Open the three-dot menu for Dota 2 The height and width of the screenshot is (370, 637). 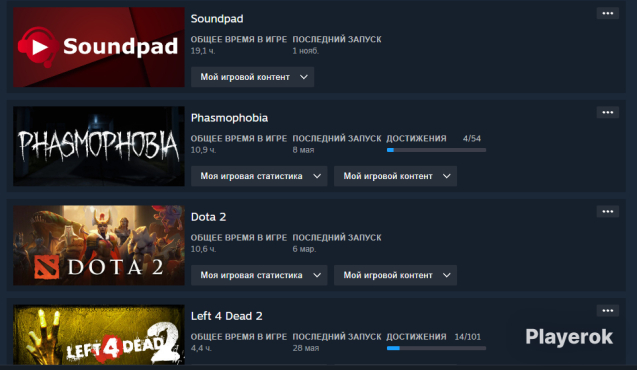[607, 212]
